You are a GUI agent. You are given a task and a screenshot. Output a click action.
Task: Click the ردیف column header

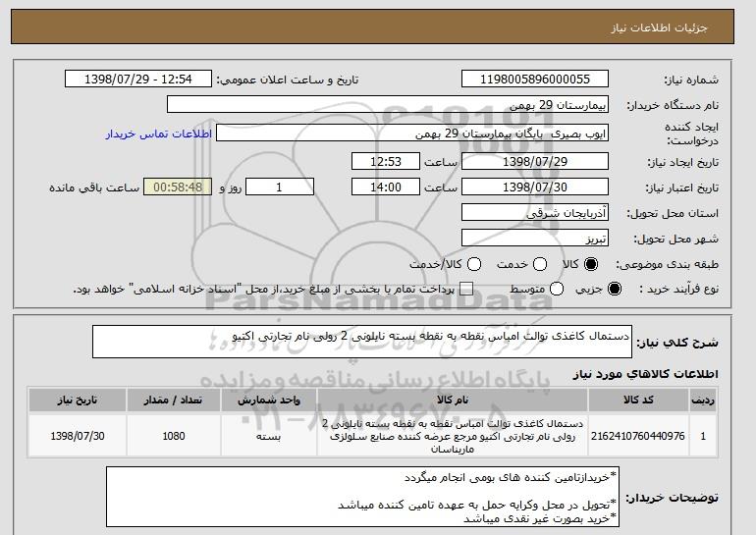(x=703, y=401)
